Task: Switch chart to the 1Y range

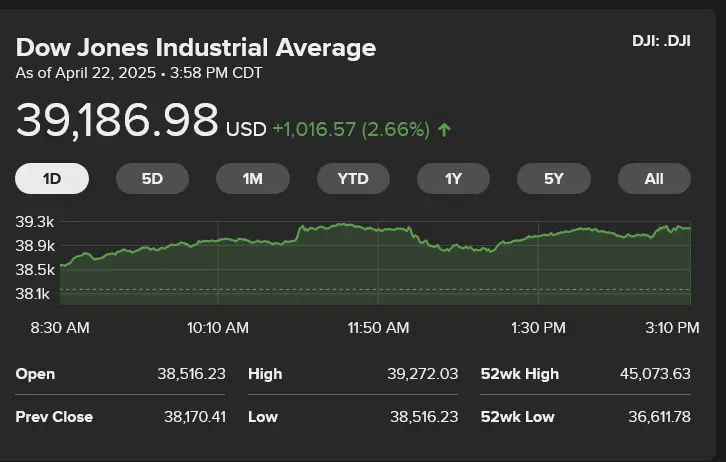Action: coord(454,179)
